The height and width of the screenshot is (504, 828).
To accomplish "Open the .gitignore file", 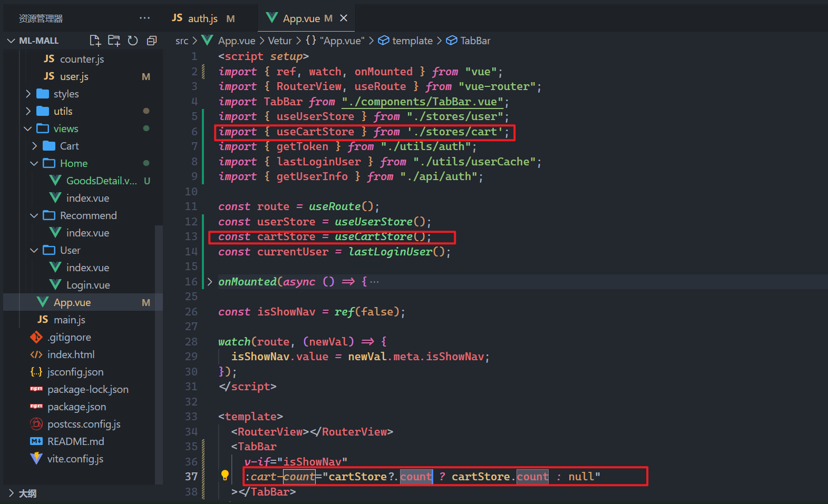I will [x=69, y=337].
